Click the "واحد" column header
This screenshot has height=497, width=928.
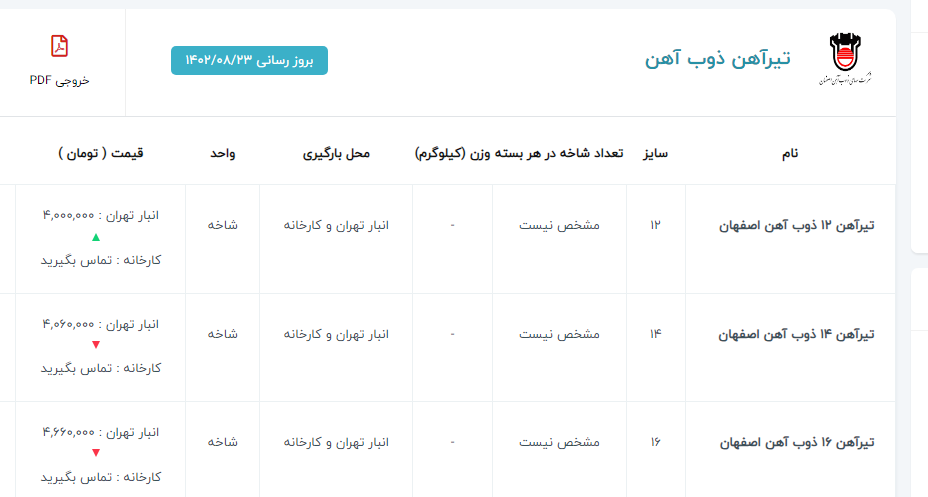pos(222,153)
